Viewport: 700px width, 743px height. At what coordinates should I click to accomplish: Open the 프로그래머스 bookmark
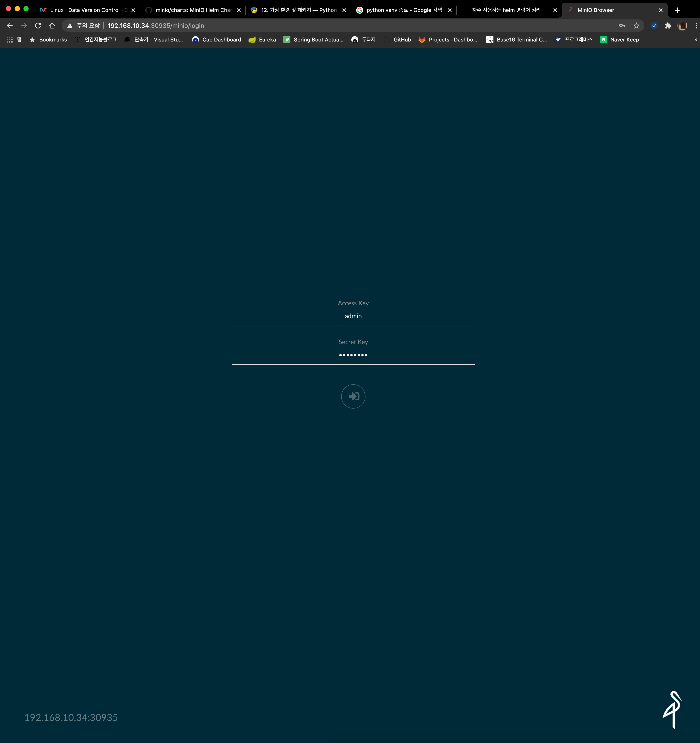574,40
